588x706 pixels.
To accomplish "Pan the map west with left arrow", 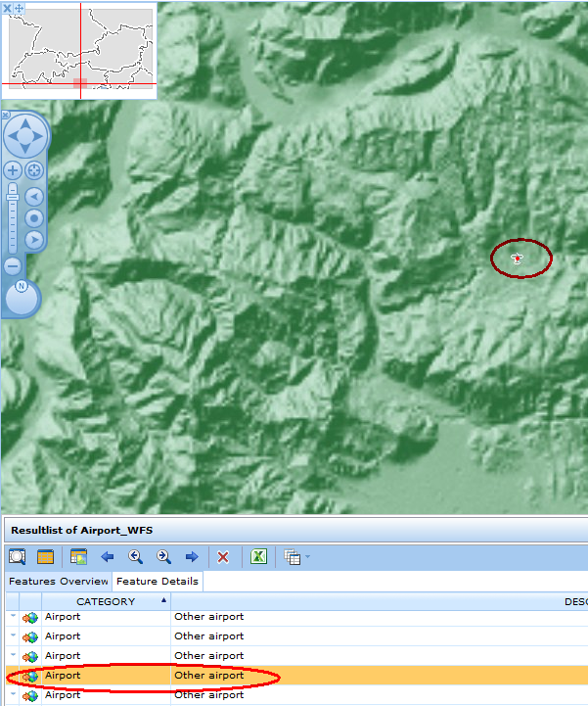I will (x=13, y=136).
